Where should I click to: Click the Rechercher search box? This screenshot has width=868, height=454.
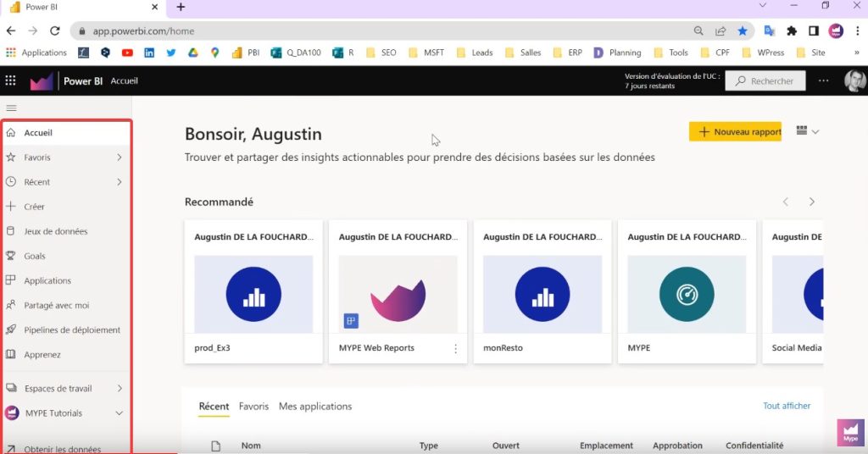765,80
